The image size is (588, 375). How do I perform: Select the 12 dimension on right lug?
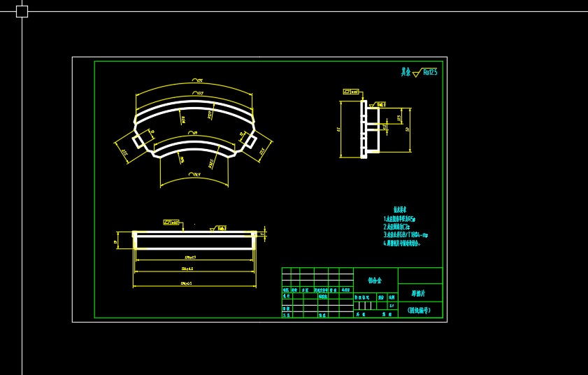(x=242, y=133)
